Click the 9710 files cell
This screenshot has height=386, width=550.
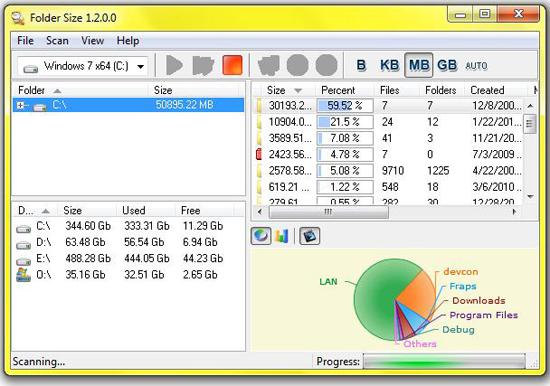pos(393,171)
